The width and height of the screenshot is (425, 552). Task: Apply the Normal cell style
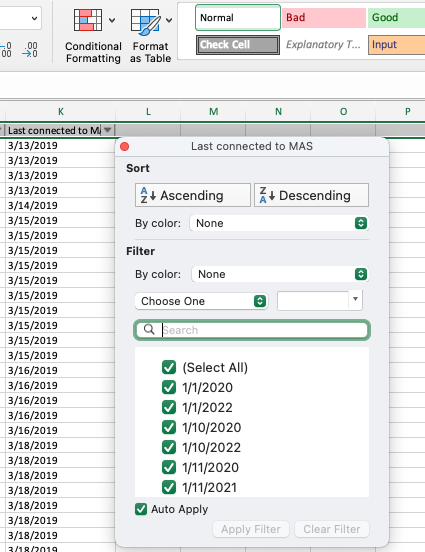238,18
